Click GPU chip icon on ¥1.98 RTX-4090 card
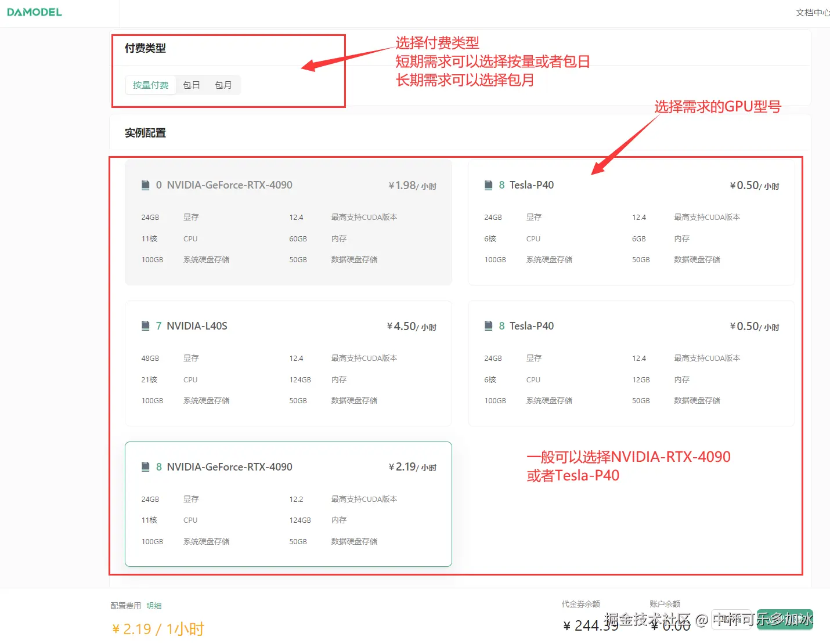 [x=146, y=185]
